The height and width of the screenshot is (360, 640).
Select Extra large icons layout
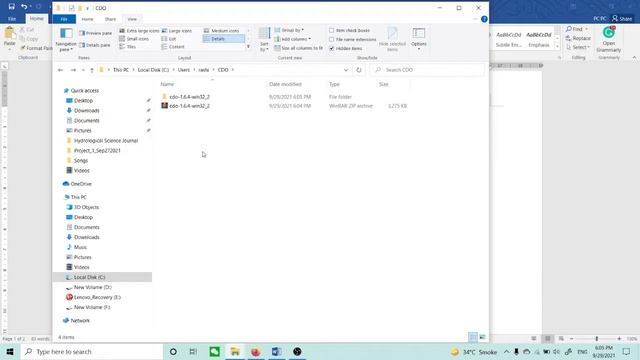(139, 31)
